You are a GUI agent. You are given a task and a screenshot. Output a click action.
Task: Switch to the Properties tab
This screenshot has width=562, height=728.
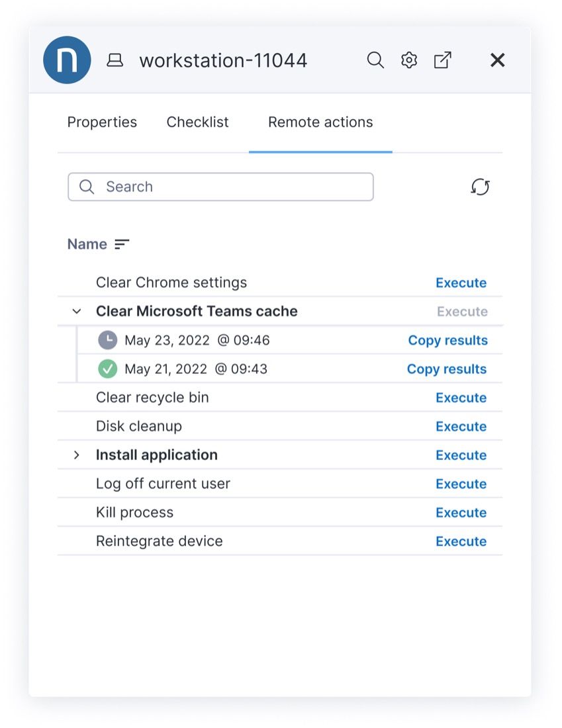pyautogui.click(x=102, y=122)
